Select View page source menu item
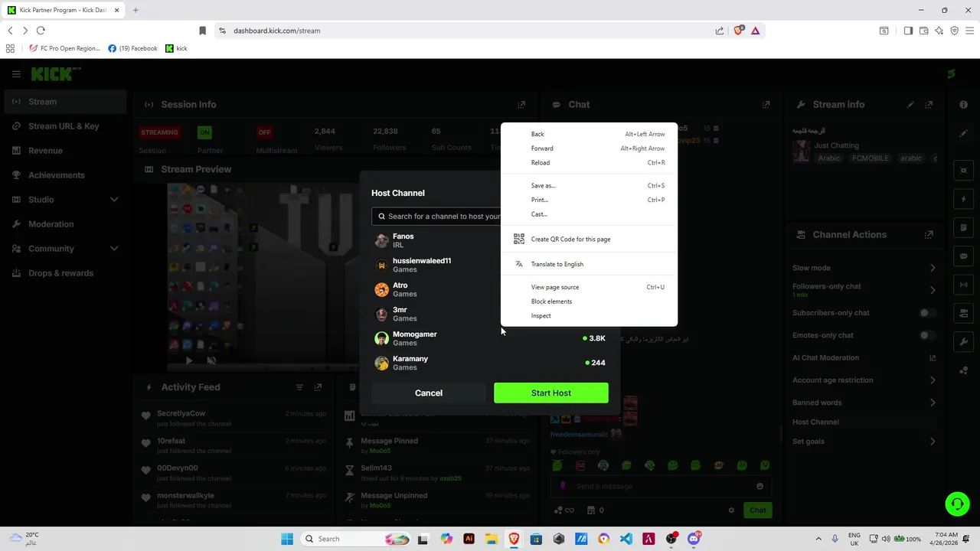 coord(589,288)
